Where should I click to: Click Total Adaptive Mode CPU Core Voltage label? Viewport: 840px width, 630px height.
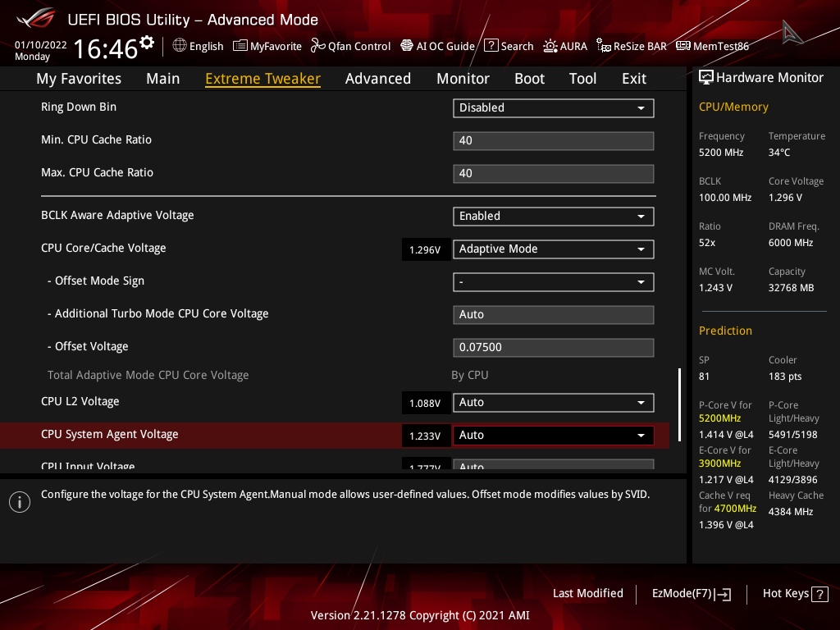pyautogui.click(x=148, y=375)
